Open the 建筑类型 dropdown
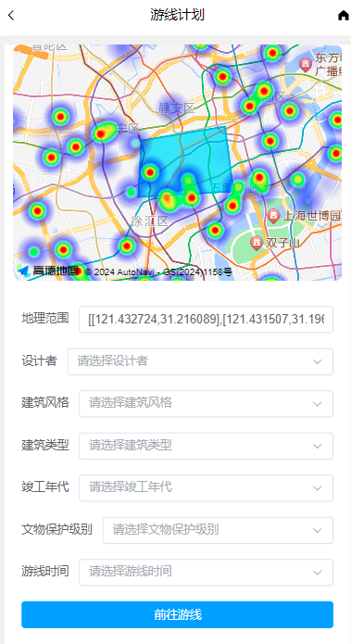 click(x=207, y=446)
